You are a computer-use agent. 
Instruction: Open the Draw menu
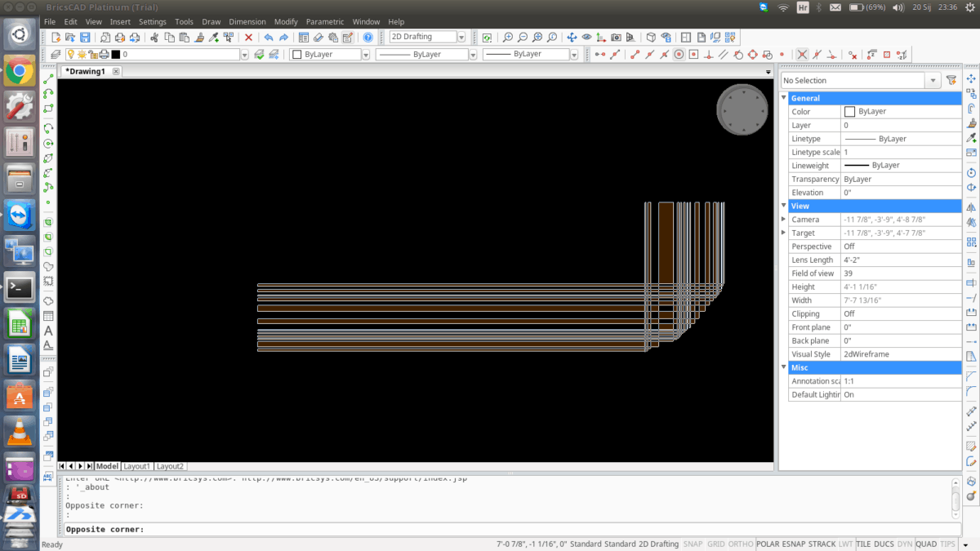pyautogui.click(x=212, y=22)
